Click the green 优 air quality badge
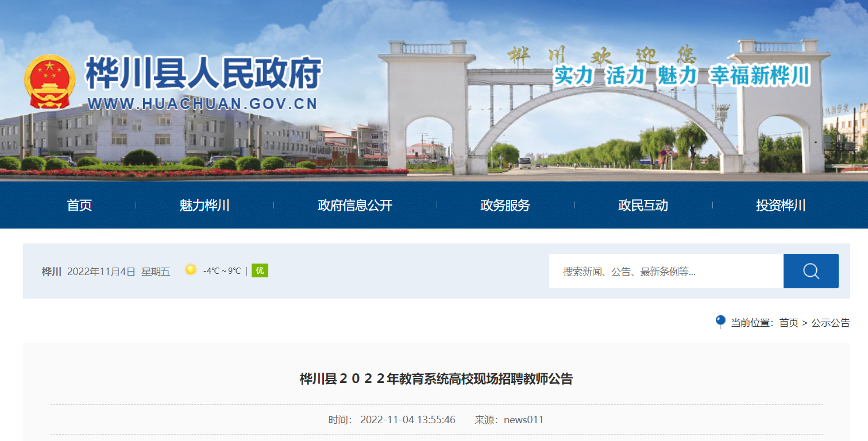Screen dimensions: 868x441 point(260,270)
